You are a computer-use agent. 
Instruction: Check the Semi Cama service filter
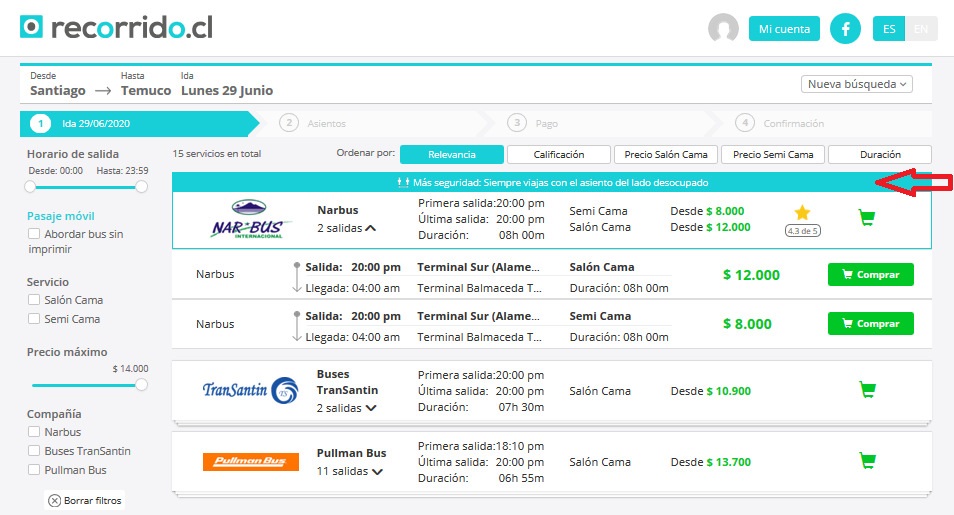pyautogui.click(x=34, y=318)
